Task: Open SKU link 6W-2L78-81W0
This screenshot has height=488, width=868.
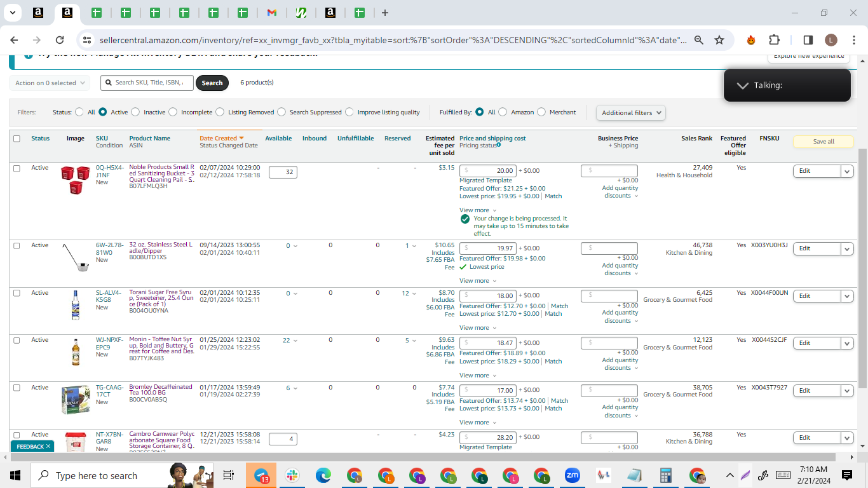Action: point(109,248)
